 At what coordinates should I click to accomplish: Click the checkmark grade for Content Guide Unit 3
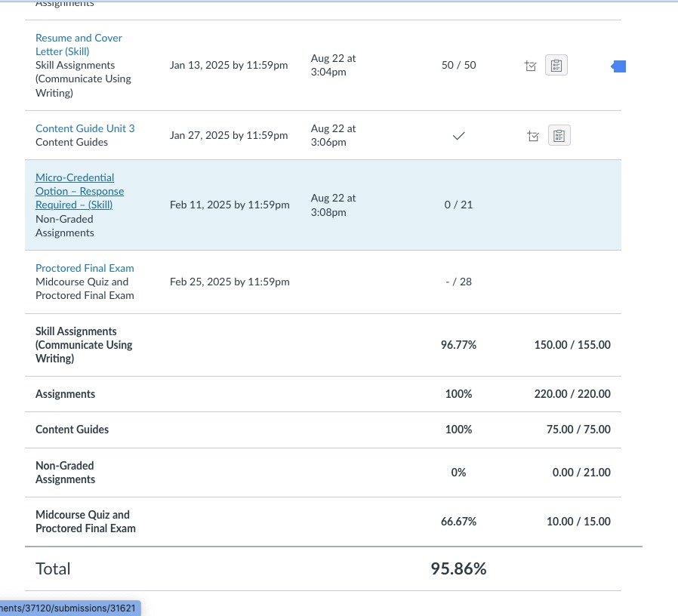coord(458,136)
